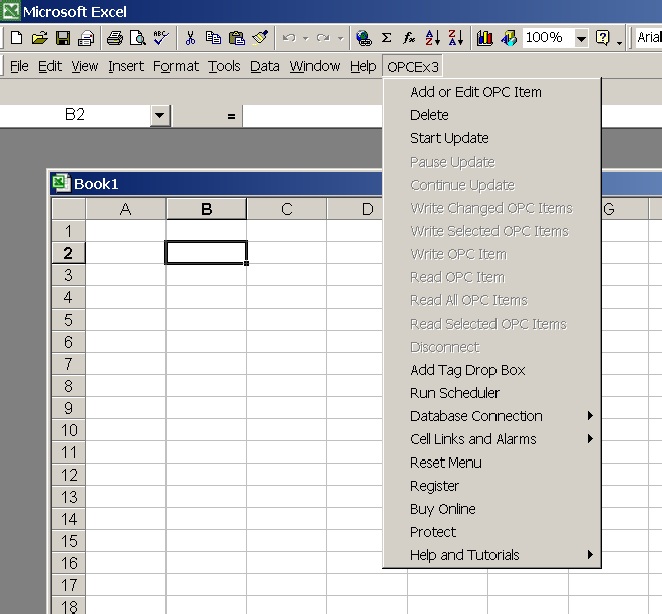Select column A header
This screenshot has height=614, width=662.
[125, 209]
